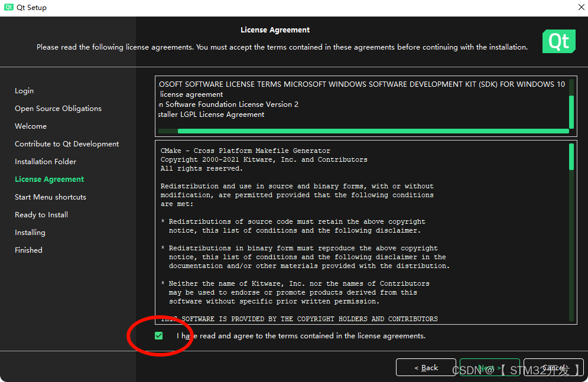Click the CMake license heading line
The image size is (588, 382).
[x=245, y=151]
